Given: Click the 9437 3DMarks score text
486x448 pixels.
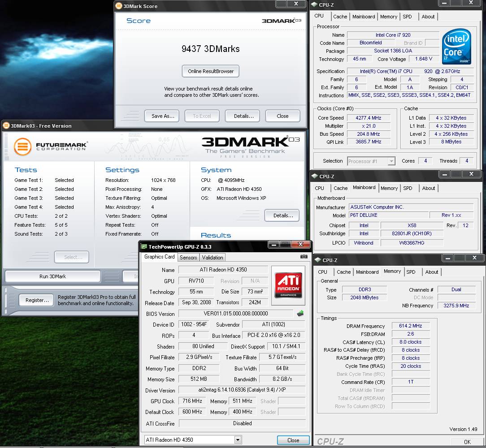Looking at the screenshot, I should (210, 49).
